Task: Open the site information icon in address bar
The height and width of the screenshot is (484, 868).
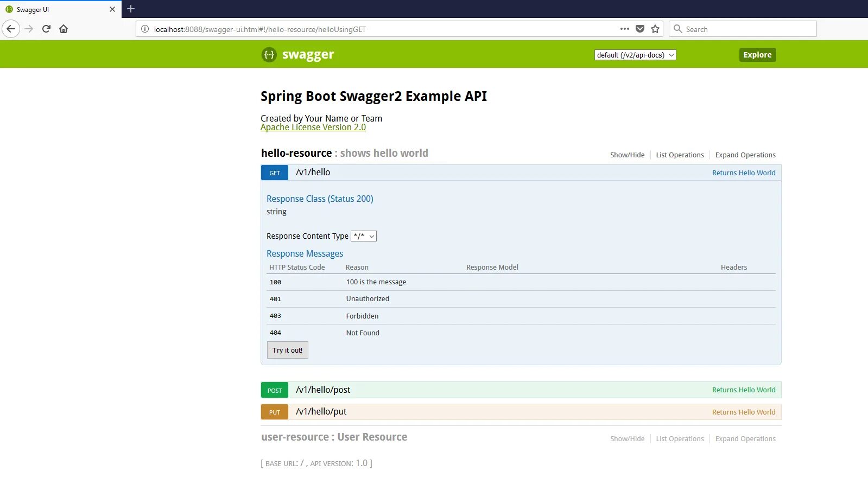Action: [x=145, y=29]
